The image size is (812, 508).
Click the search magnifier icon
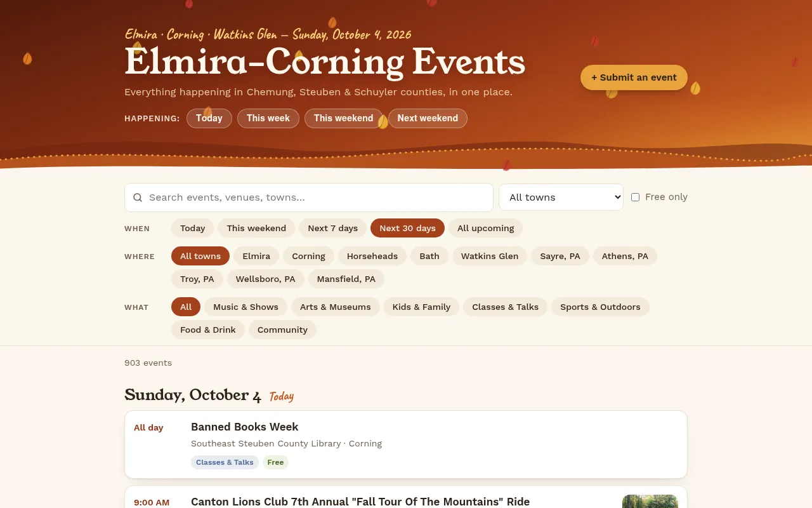tap(138, 197)
